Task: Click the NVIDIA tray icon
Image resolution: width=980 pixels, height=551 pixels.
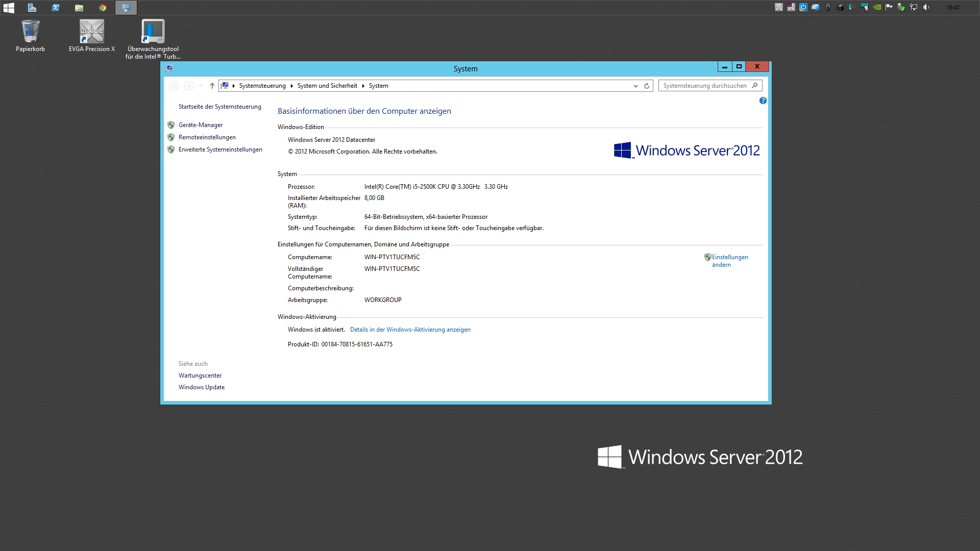Action: click(877, 7)
